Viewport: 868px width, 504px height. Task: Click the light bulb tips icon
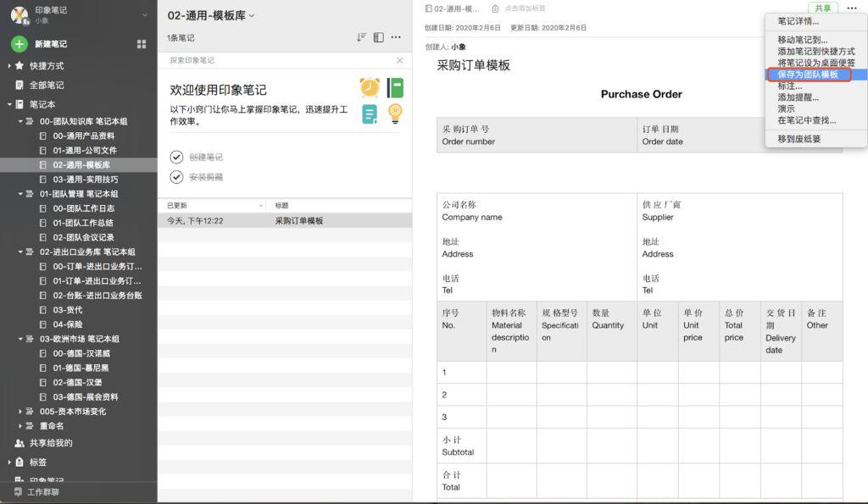pyautogui.click(x=395, y=114)
